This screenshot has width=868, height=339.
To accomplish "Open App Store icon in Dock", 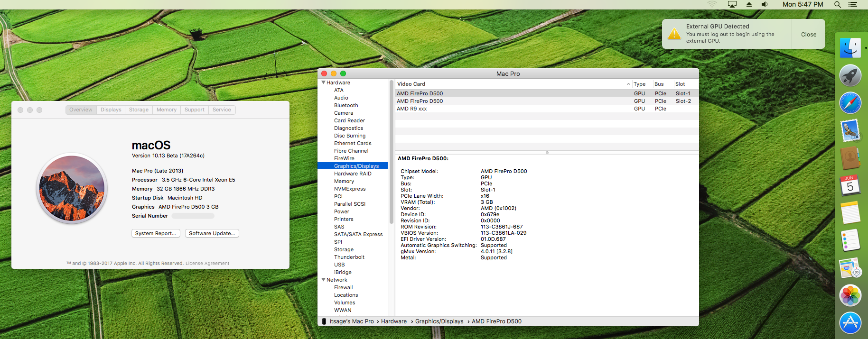I will pyautogui.click(x=850, y=323).
